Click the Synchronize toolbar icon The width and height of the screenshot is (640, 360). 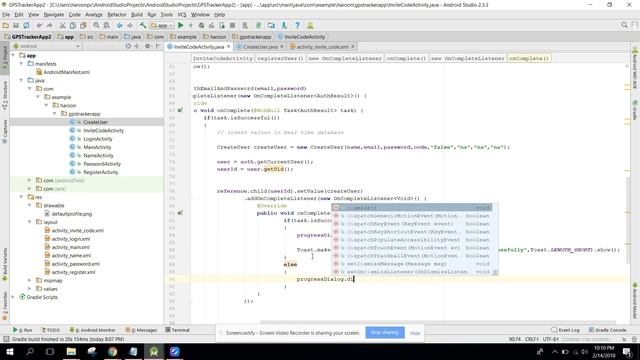[26, 25]
